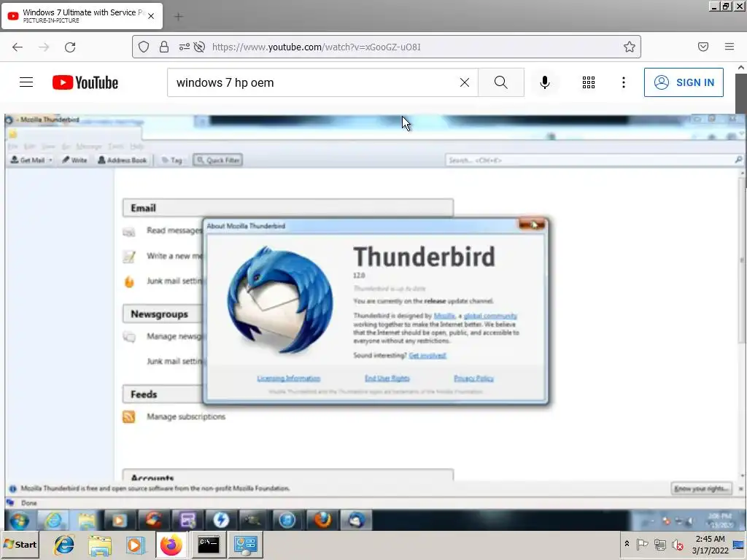Image resolution: width=747 pixels, height=560 pixels.
Task: Click the Show desktop button
Action: [739, 545]
